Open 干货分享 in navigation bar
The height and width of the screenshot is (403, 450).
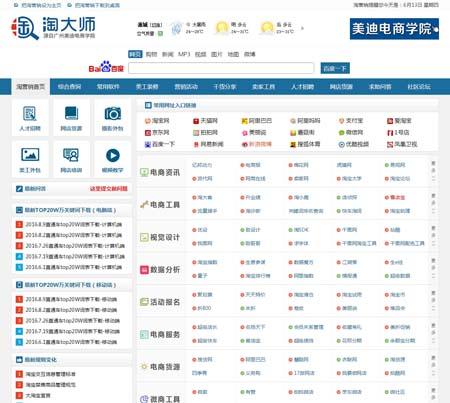pos(225,87)
